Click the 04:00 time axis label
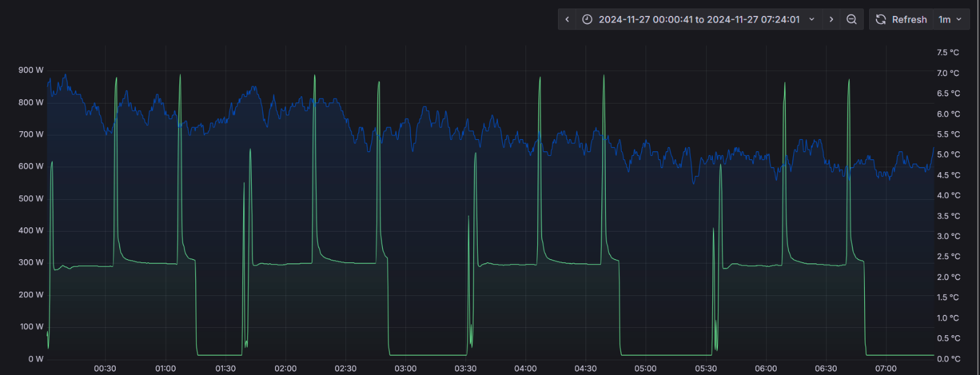 click(x=526, y=369)
